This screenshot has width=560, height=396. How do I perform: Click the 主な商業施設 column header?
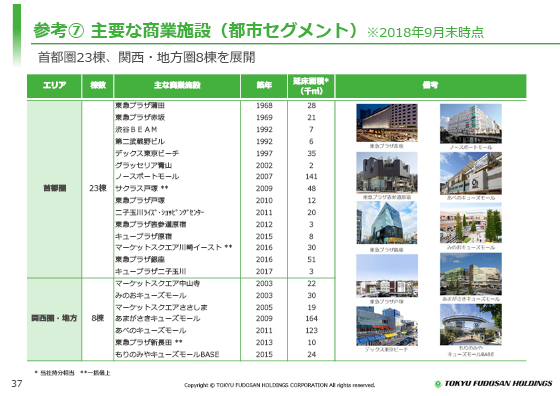tap(177, 86)
